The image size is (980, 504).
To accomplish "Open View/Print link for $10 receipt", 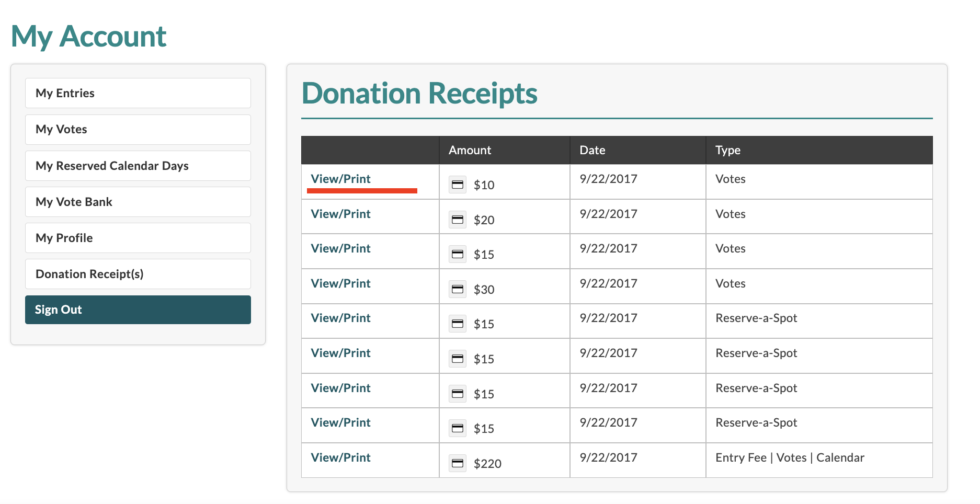I will point(340,179).
